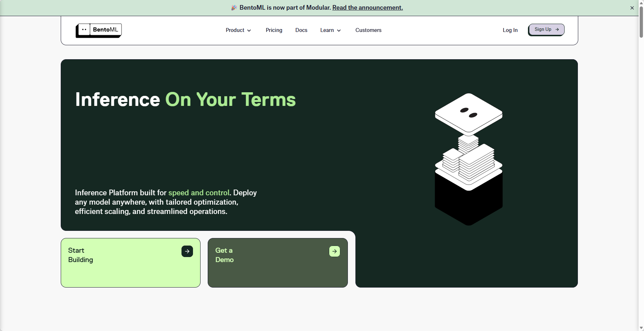Select the Get a Demo card text
The image size is (644, 331).
225,255
